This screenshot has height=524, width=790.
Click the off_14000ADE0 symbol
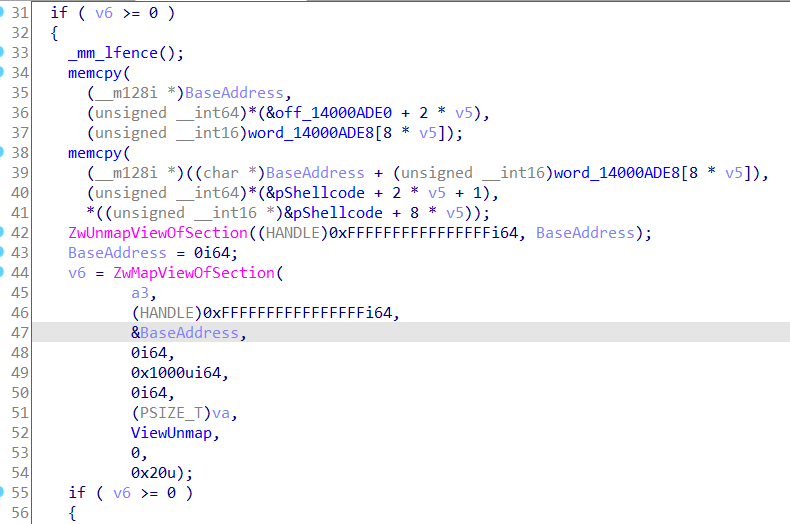(x=334, y=113)
